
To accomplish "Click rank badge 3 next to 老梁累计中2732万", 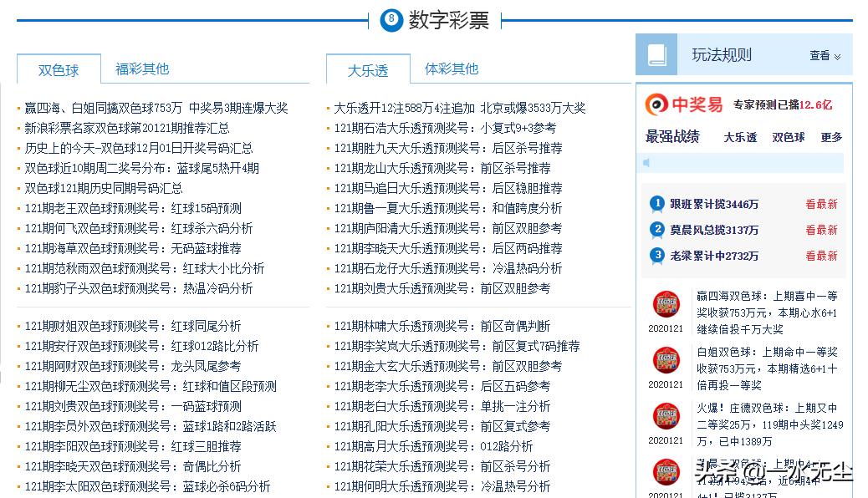I will (657, 256).
